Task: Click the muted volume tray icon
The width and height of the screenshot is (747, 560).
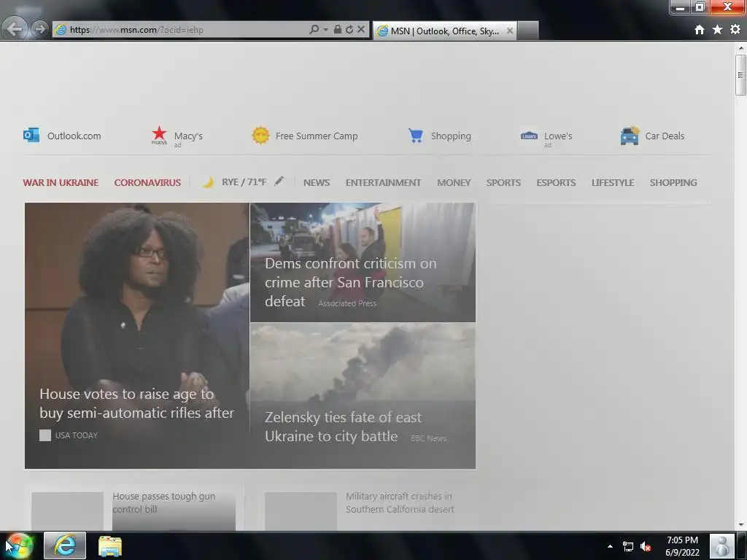Action: [646, 546]
